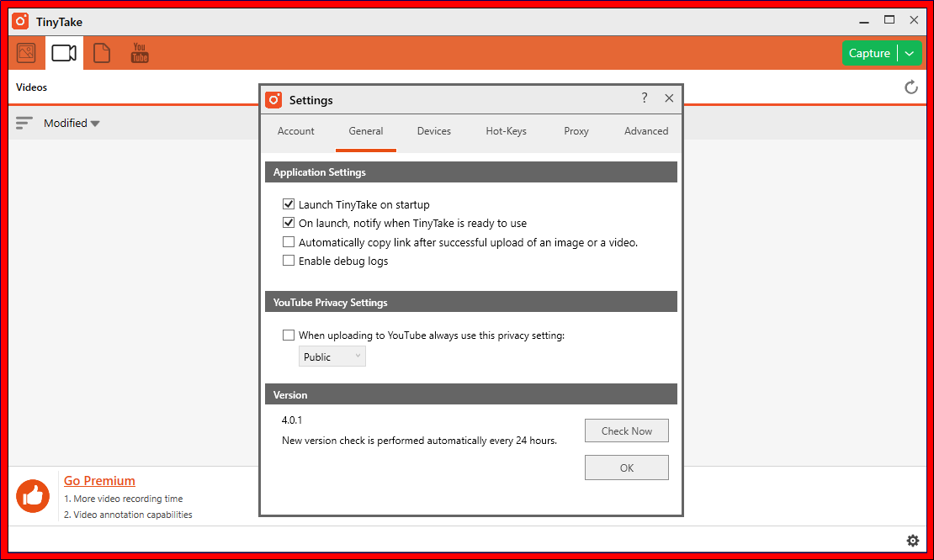The height and width of the screenshot is (560, 934).
Task: Open the Files document icon in toolbar
Action: pyautogui.click(x=102, y=53)
